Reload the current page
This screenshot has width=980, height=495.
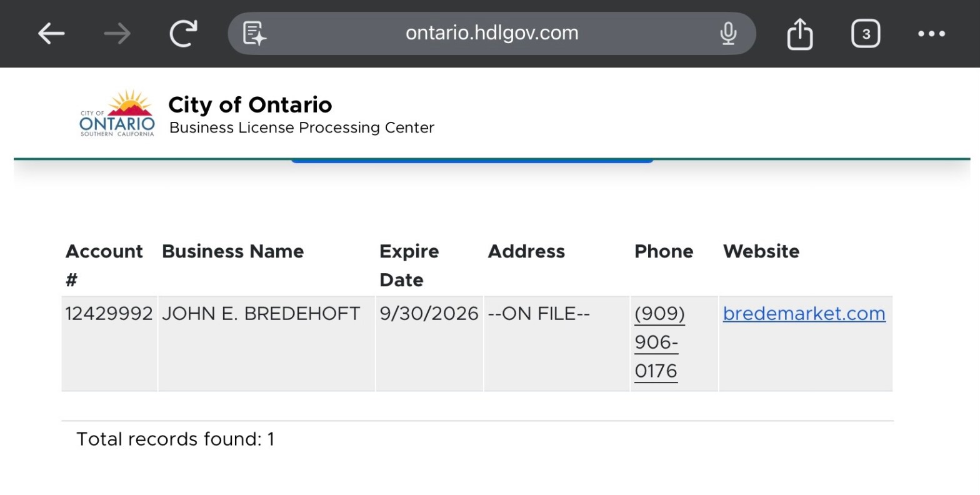pos(183,34)
